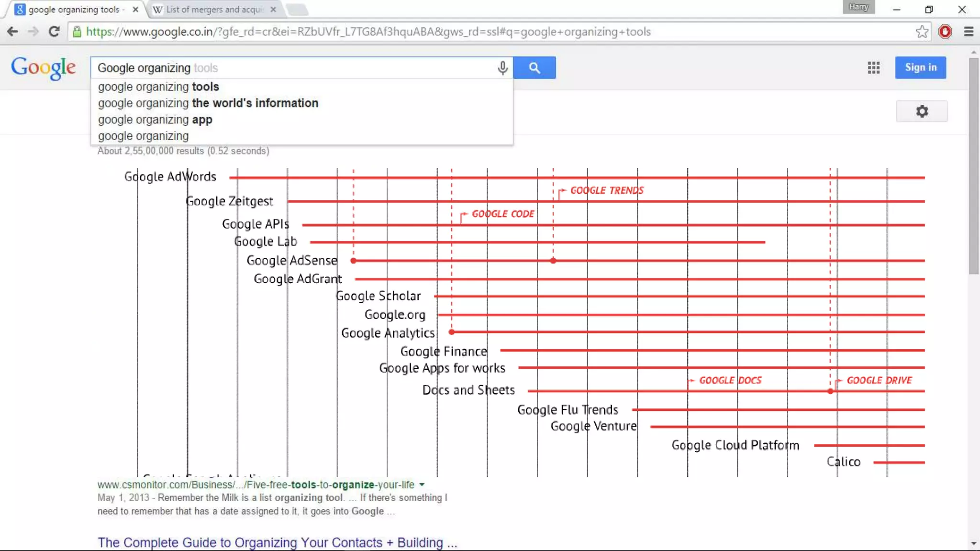Click the Google logo
The height and width of the screenshot is (551, 980).
tap(43, 67)
